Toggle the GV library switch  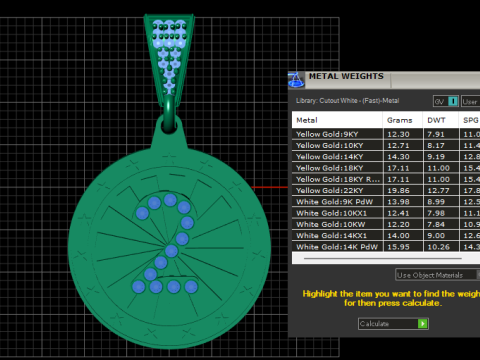click(446, 101)
